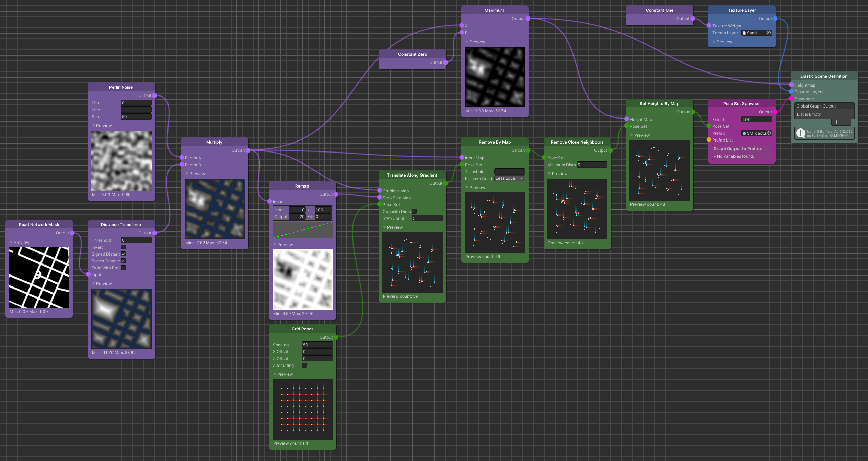Click the Spawners input port
Viewport: 868px width, 461px height.
click(x=791, y=99)
